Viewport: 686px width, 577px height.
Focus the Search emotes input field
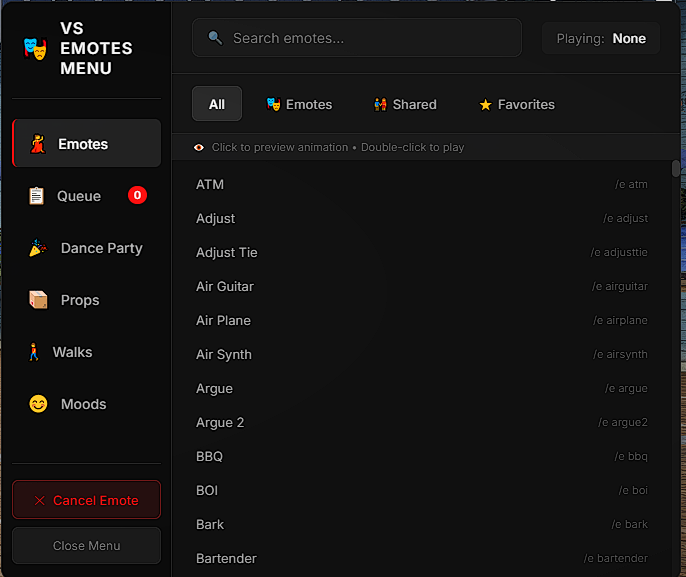pos(357,38)
